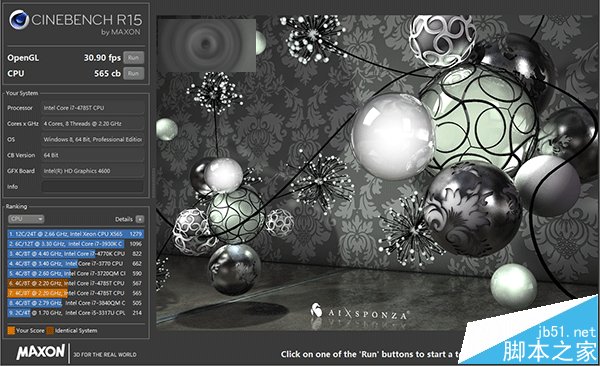This screenshot has width=600, height=366.
Task: Run the OpenGL benchmark
Action: click(x=134, y=58)
